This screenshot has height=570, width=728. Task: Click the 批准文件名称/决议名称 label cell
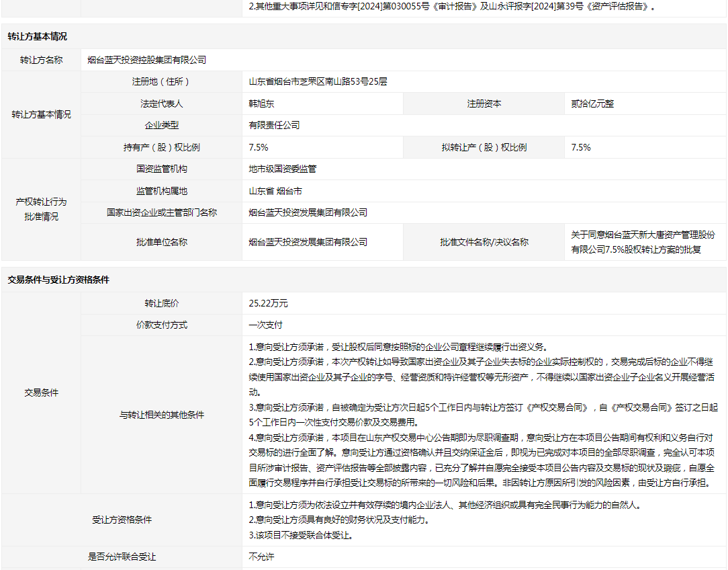pos(484,242)
